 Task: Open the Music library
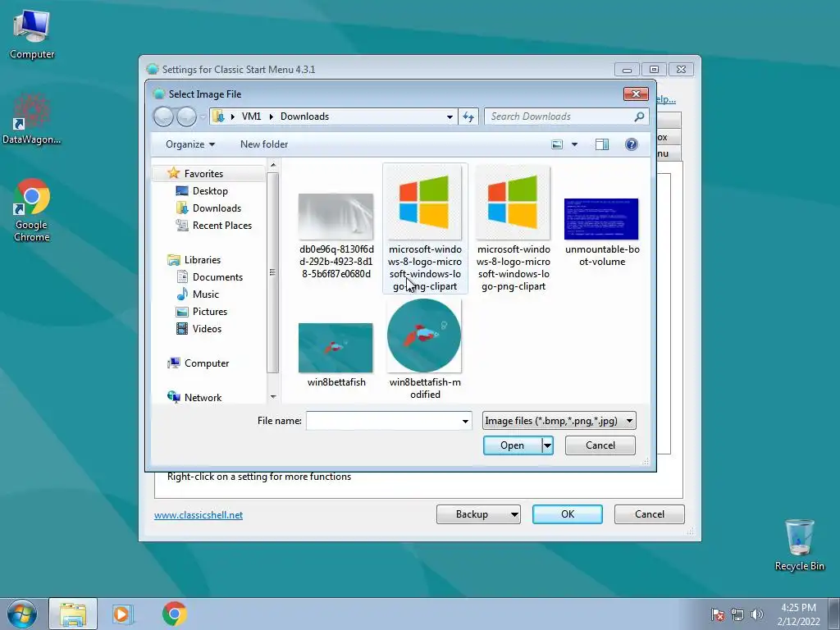click(x=206, y=294)
